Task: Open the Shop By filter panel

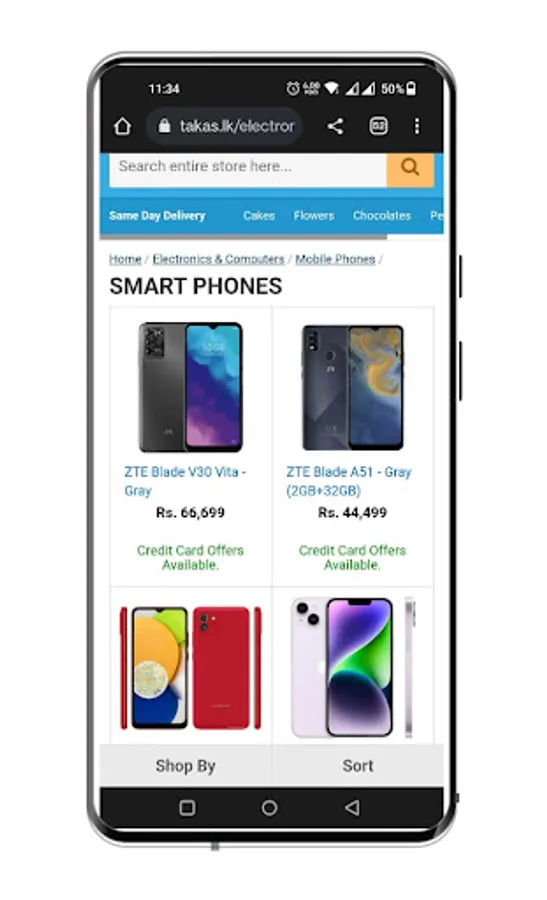Action: 185,766
